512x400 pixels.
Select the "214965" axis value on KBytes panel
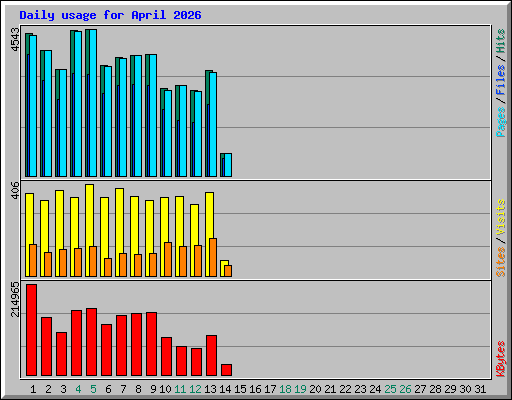pos(15,299)
